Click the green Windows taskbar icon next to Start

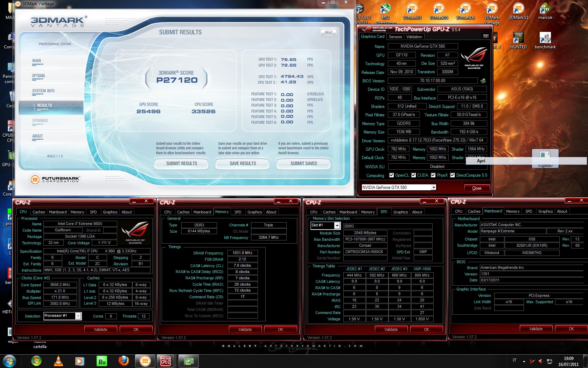(36, 361)
